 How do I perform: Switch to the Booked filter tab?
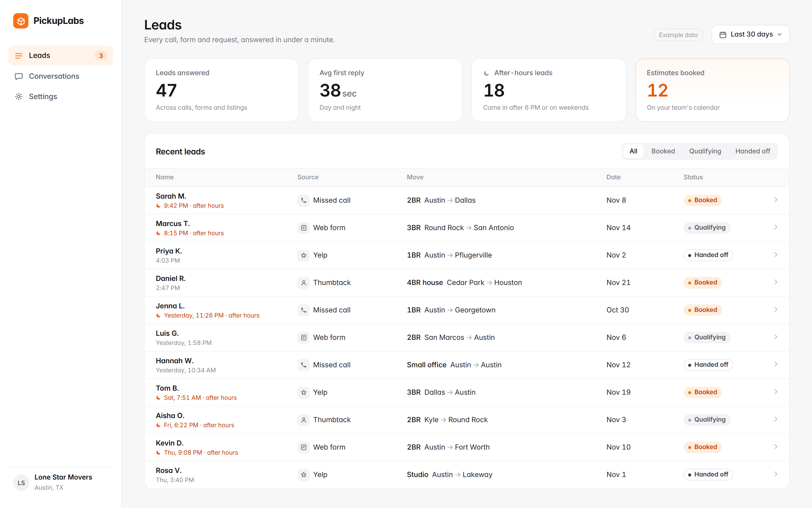click(663, 151)
